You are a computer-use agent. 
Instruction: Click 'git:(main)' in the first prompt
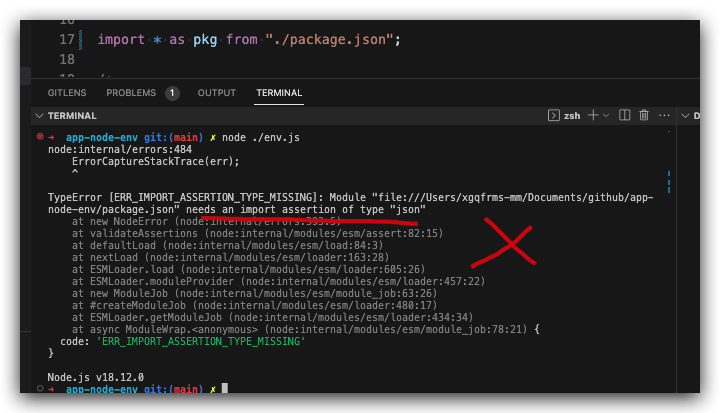pyautogui.click(x=173, y=137)
